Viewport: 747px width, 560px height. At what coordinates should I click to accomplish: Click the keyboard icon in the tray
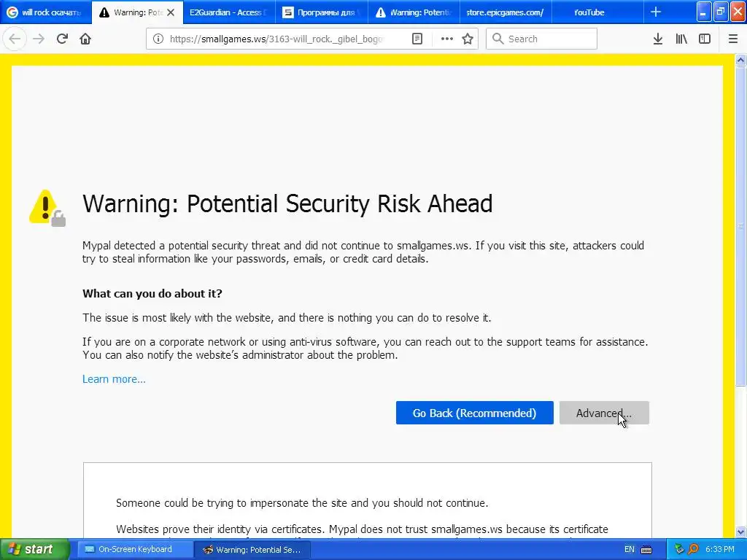coord(646,550)
